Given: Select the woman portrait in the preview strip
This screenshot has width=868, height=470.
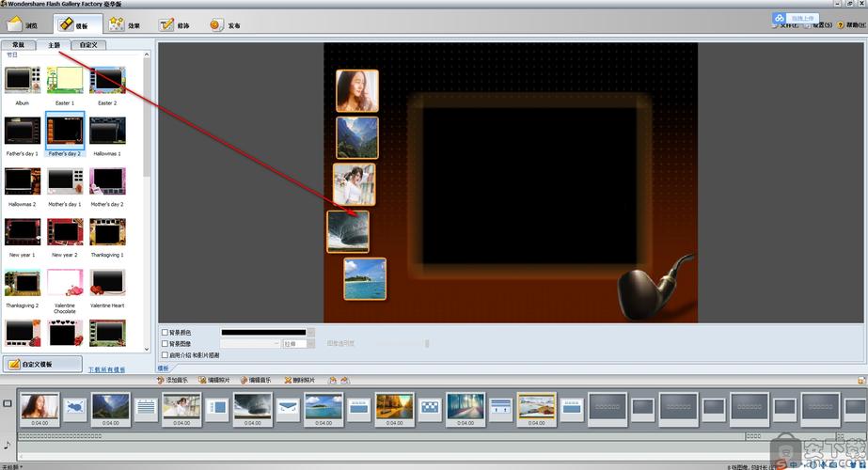Looking at the screenshot, I should tap(357, 91).
